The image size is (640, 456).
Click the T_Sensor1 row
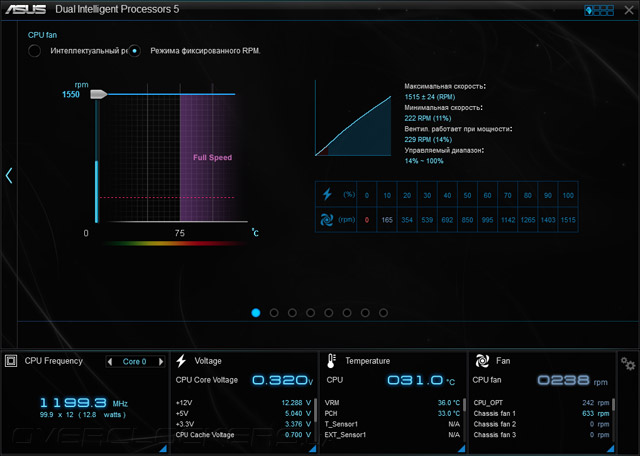(x=392, y=424)
